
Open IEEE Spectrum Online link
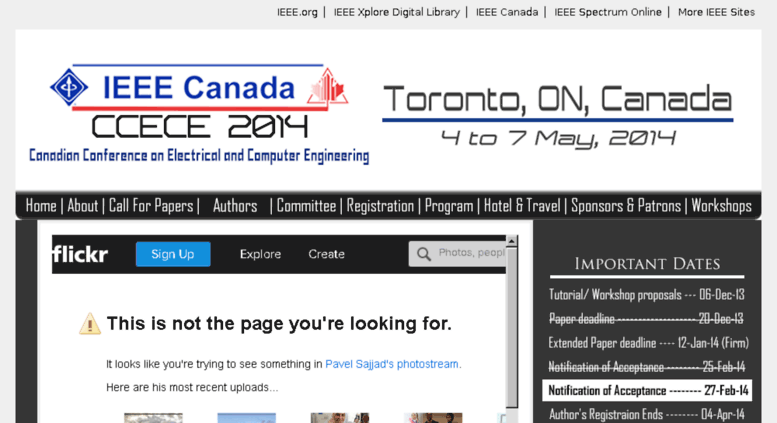click(608, 12)
